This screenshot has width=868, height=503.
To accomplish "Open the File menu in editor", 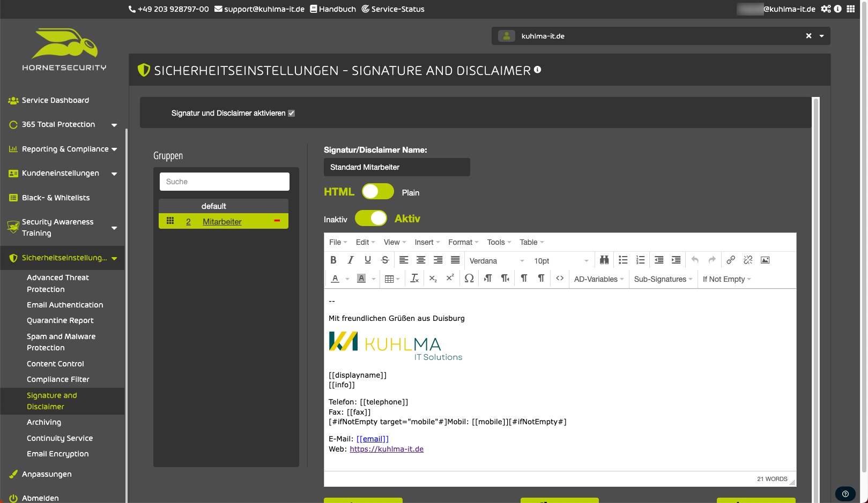I will pos(338,242).
